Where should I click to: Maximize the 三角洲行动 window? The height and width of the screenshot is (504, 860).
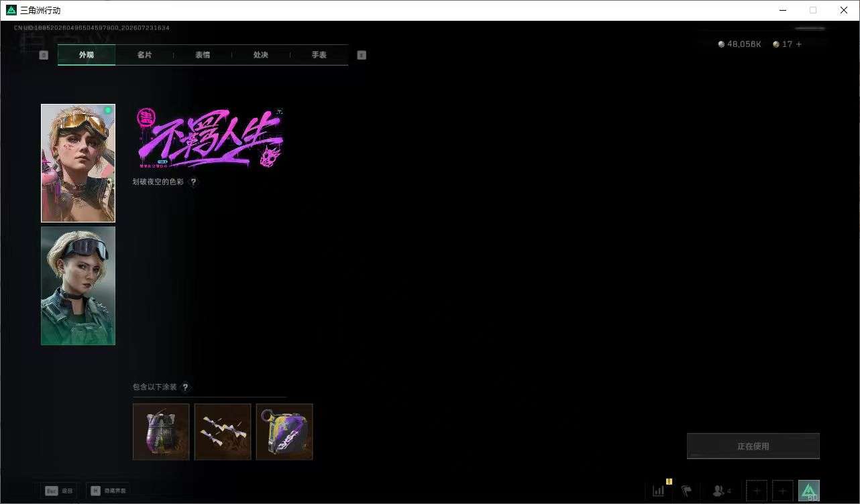pos(813,10)
